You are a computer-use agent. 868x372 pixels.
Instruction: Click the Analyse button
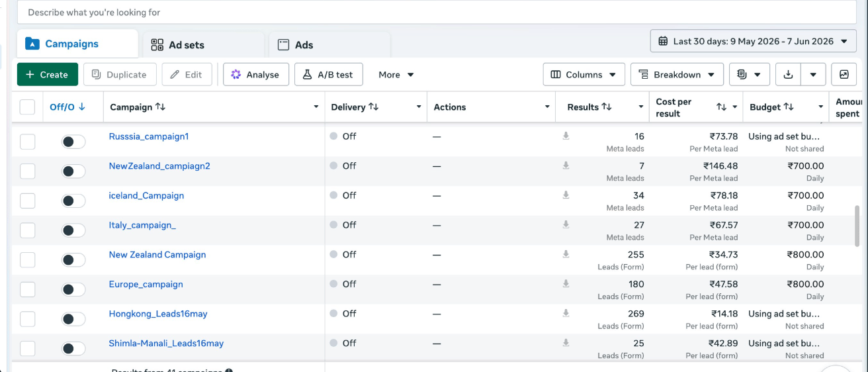pyautogui.click(x=256, y=75)
